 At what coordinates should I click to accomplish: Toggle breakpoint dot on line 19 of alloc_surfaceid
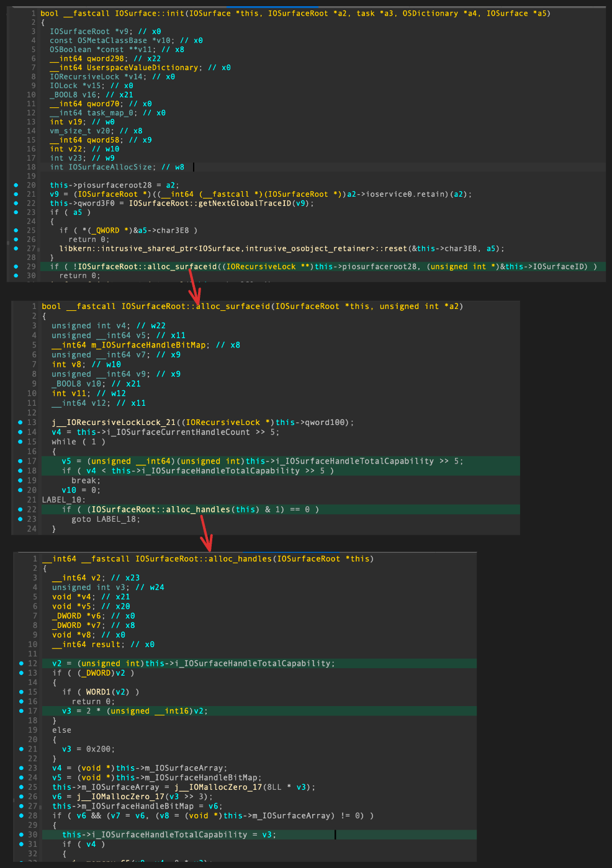pyautogui.click(x=20, y=480)
